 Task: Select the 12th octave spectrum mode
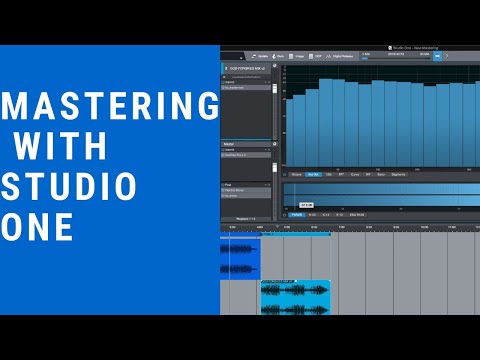pos(329,175)
